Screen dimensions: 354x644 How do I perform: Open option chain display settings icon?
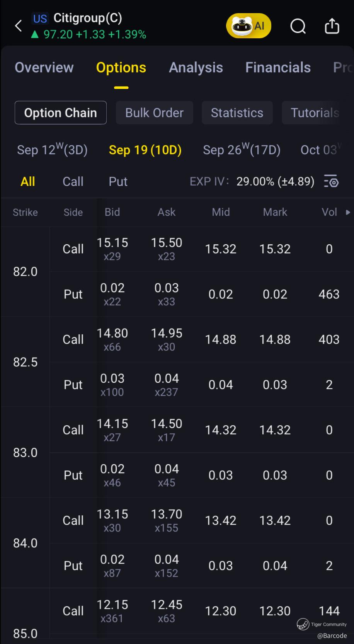point(331,181)
